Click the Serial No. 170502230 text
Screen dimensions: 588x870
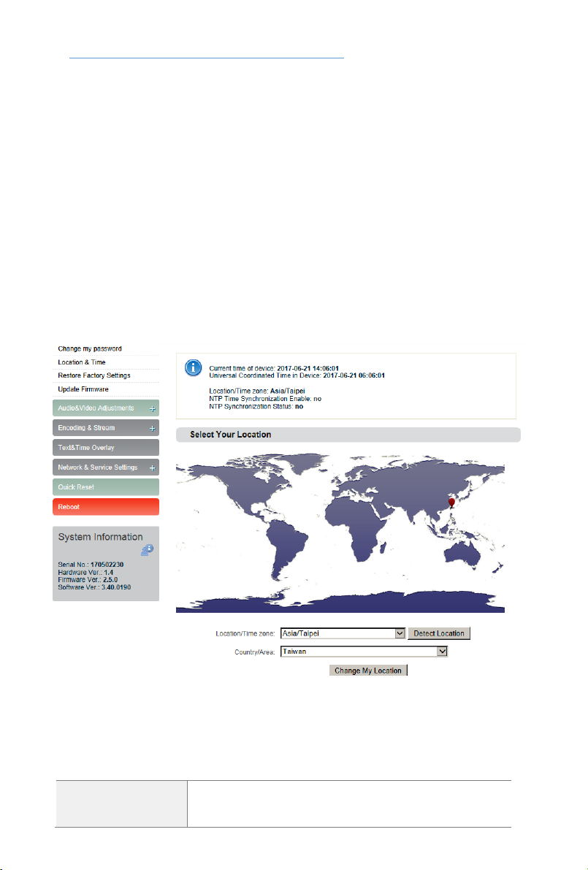[x=91, y=564]
